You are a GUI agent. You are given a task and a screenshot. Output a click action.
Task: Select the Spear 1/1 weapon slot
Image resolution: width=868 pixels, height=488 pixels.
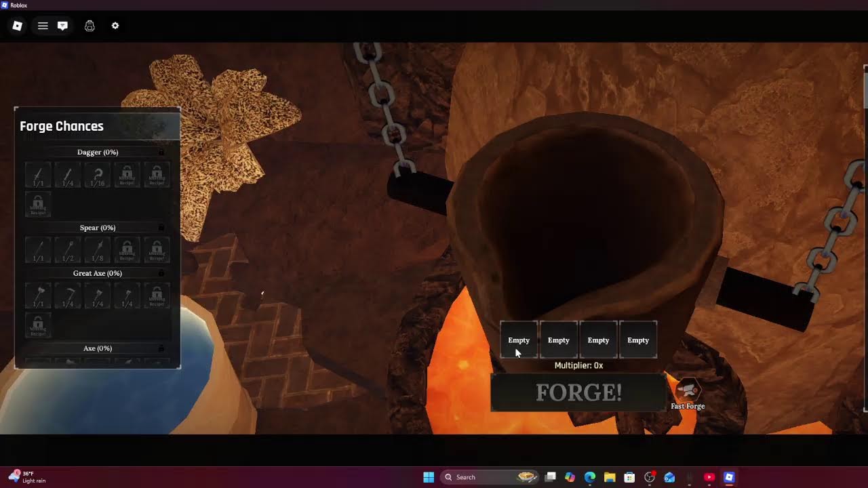(x=38, y=250)
